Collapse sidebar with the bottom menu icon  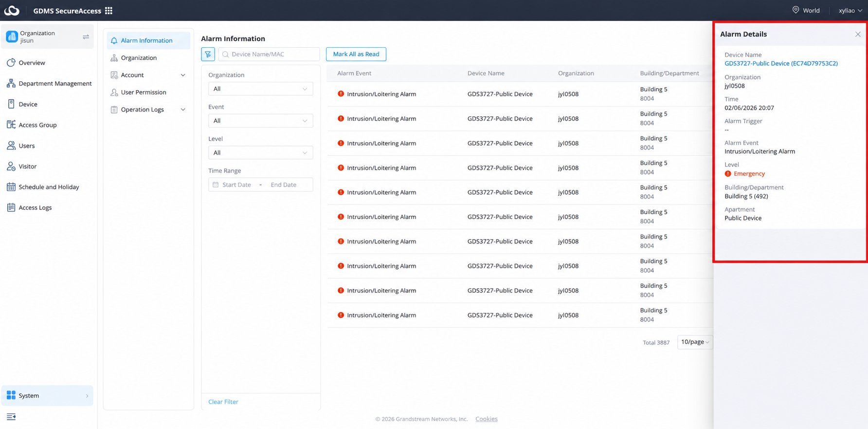[11, 416]
